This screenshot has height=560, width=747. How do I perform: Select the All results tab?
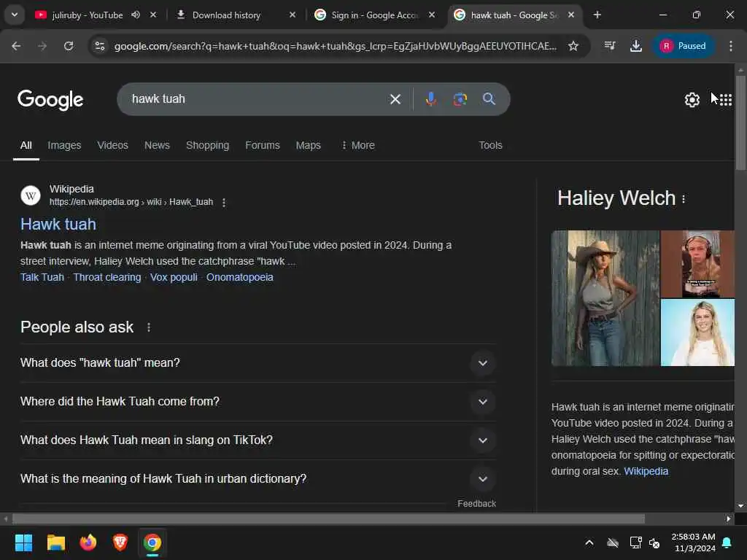(26, 145)
